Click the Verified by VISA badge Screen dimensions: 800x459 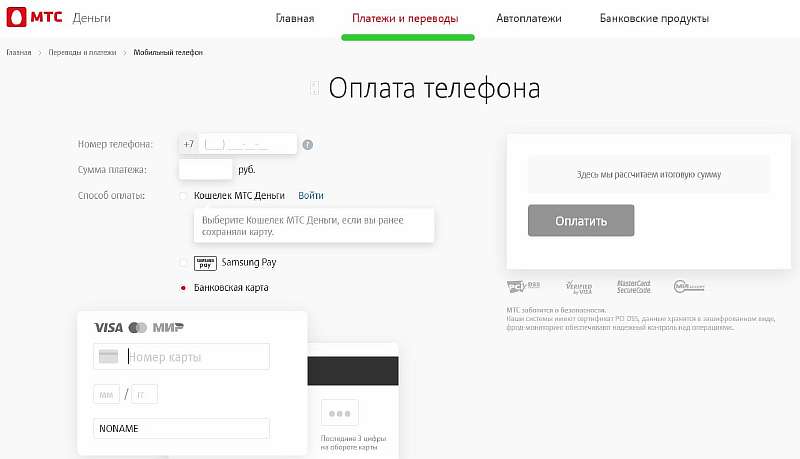pyautogui.click(x=578, y=287)
